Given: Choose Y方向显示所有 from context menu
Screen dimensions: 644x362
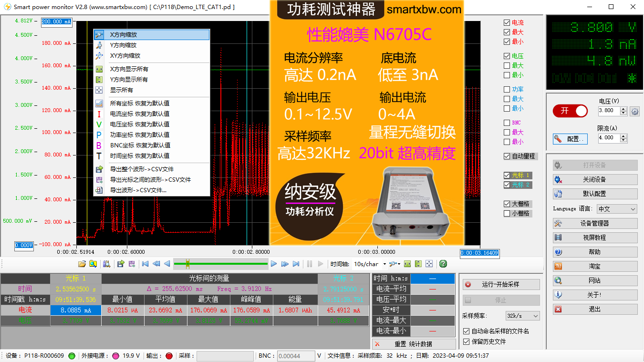Looking at the screenshot, I should point(151,80).
